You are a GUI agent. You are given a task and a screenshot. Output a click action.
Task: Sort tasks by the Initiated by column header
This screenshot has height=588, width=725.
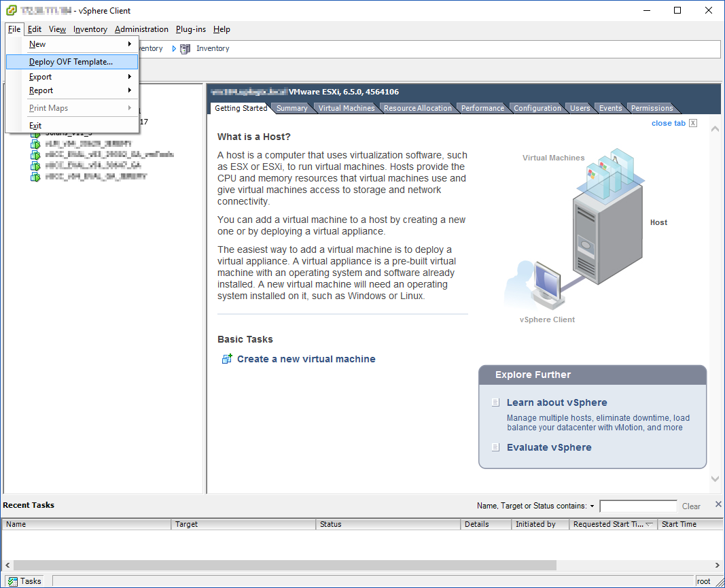coord(540,524)
